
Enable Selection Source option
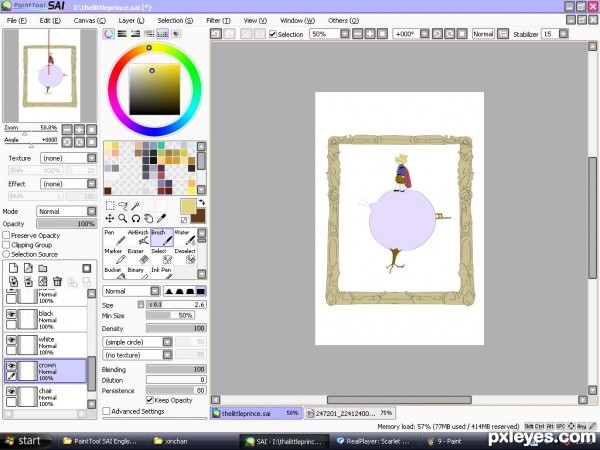pyautogui.click(x=6, y=254)
